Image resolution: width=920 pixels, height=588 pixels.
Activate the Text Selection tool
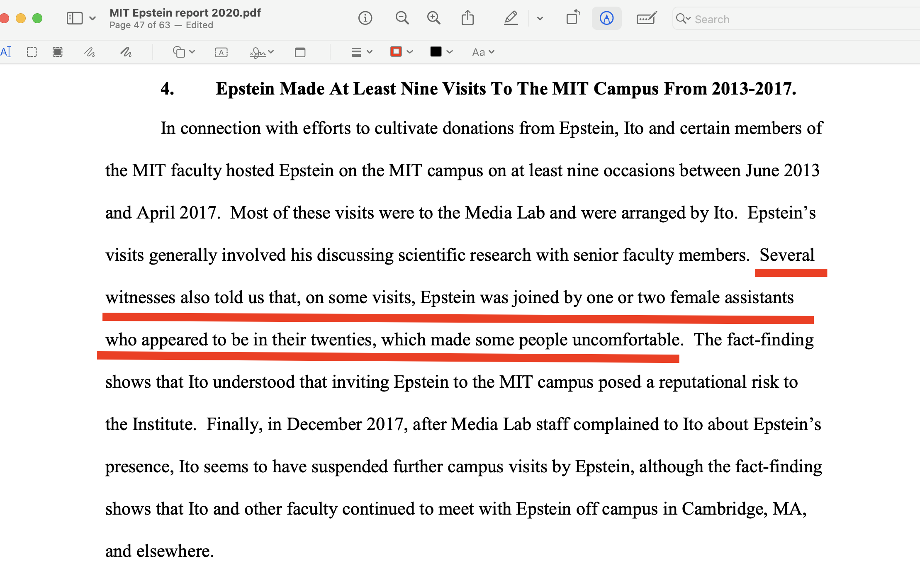click(x=6, y=52)
